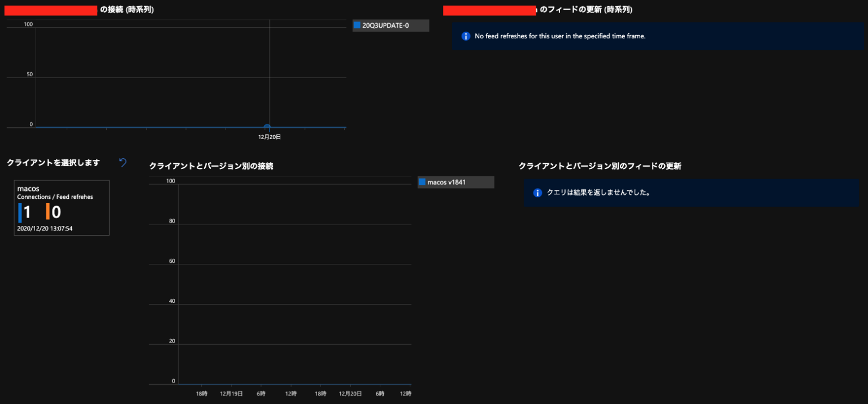
Task: Toggle the 20Q3UPDATE-0 legend entry
Action: [390, 25]
